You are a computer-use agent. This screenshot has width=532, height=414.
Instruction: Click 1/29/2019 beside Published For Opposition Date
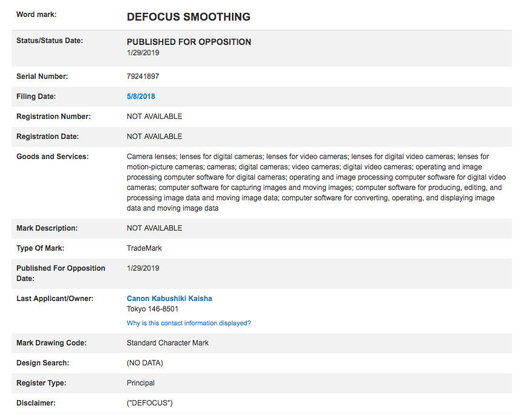tap(143, 268)
